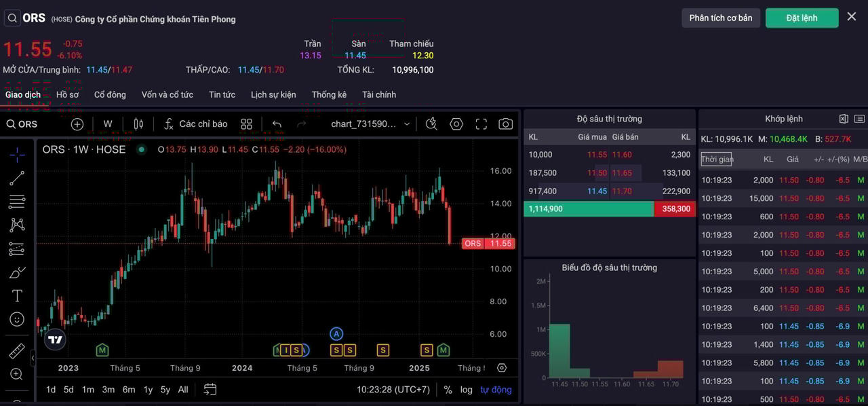Open the chart_731590 layout dropdown
Image resolution: width=868 pixels, height=406 pixels.
[370, 124]
